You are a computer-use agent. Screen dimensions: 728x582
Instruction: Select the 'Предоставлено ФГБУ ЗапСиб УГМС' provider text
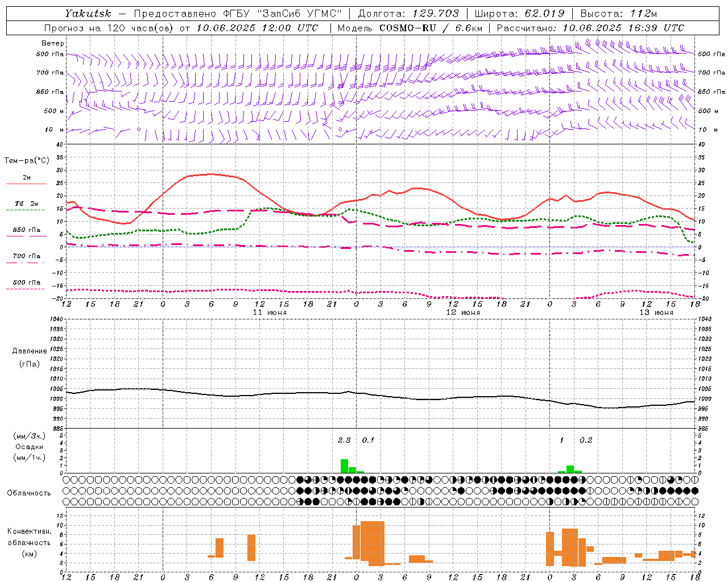238,14
